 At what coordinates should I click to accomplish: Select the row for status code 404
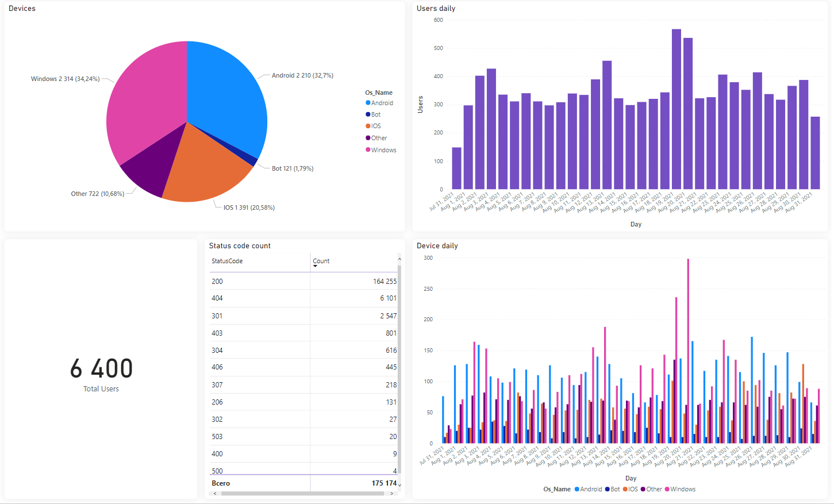click(303, 298)
